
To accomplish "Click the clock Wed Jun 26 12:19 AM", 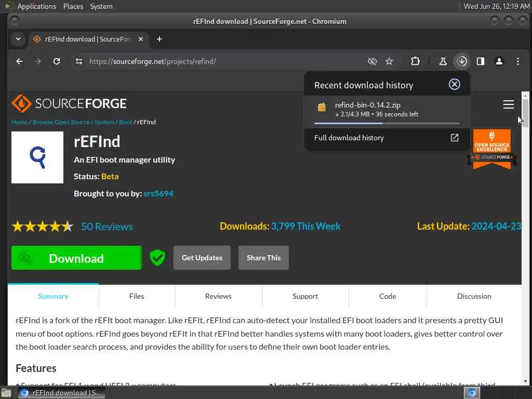I will (x=496, y=6).
